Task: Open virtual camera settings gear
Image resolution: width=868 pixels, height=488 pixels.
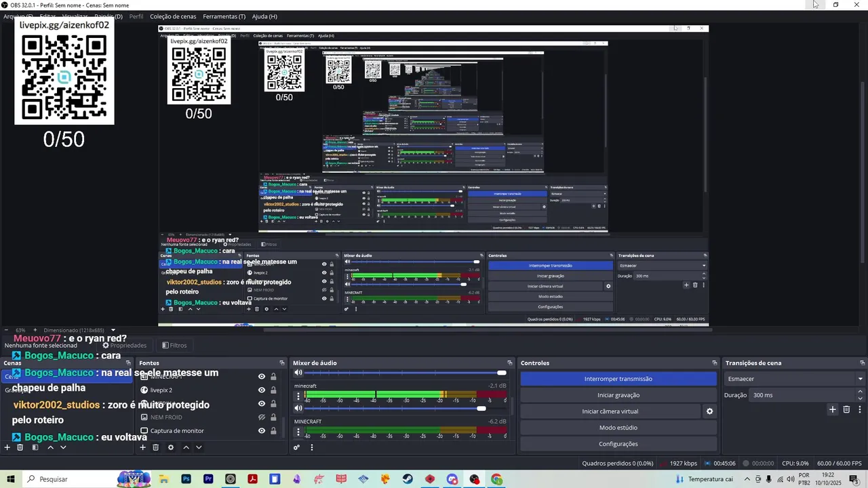Action: (x=710, y=411)
